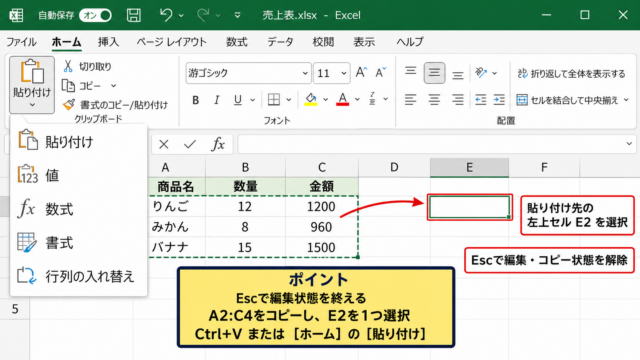Open ヘルプ tab
This screenshot has width=640, height=360.
coord(410,42)
